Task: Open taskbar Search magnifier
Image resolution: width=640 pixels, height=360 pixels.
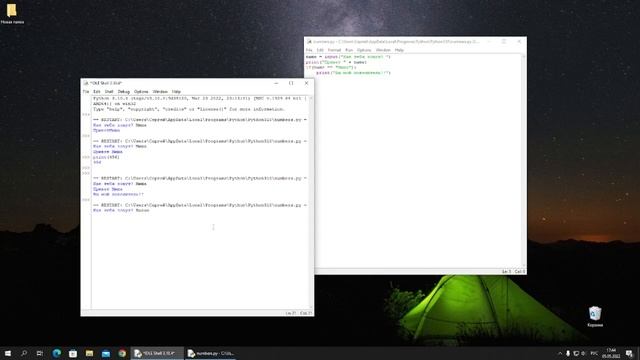Action: (x=24, y=353)
